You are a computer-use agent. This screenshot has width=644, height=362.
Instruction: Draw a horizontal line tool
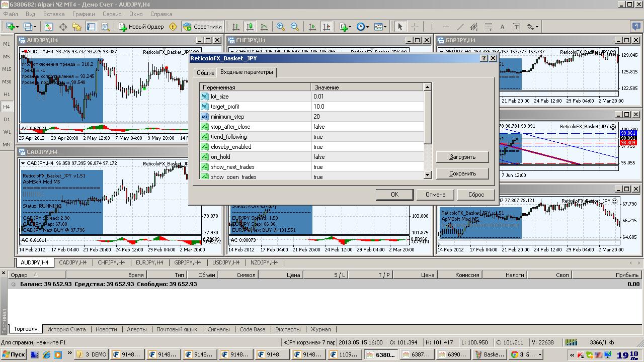tap(446, 27)
